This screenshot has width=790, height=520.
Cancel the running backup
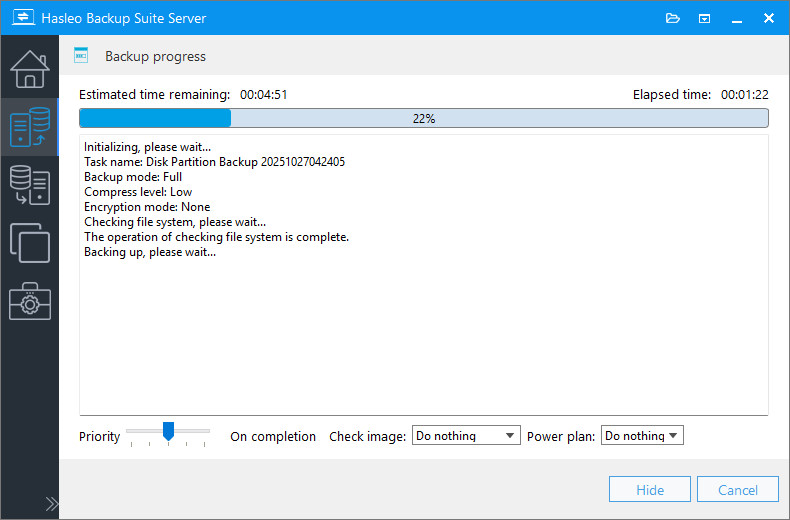738,489
